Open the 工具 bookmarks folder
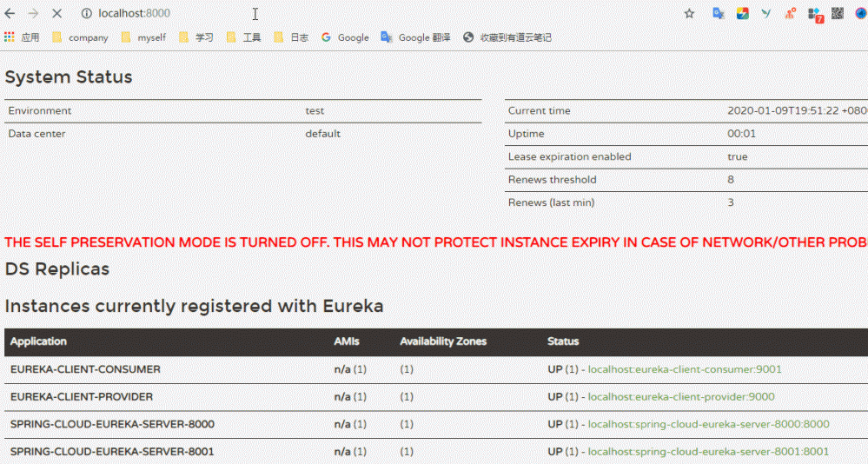868x464 pixels. [x=243, y=37]
